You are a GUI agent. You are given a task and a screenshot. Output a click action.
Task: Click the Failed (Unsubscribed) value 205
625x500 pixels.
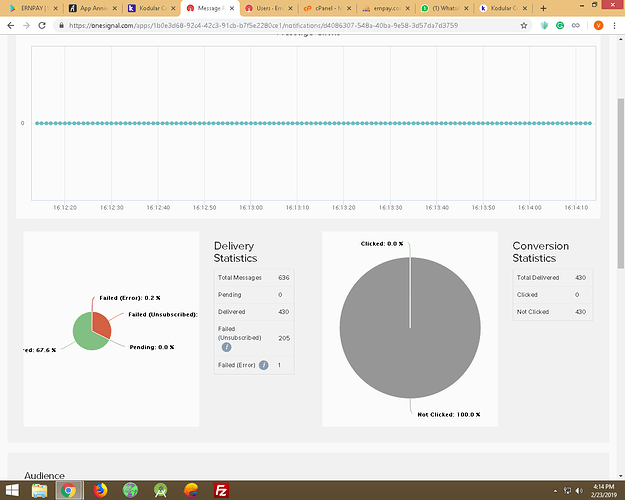coord(284,338)
